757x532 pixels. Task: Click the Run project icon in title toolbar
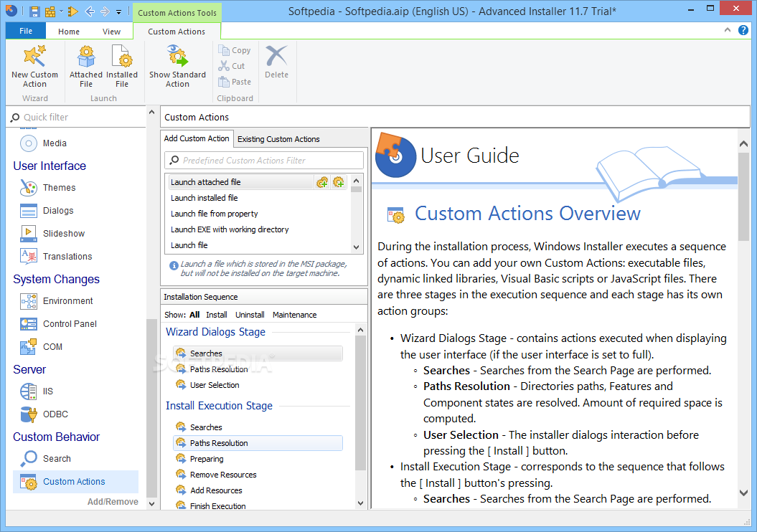click(73, 11)
